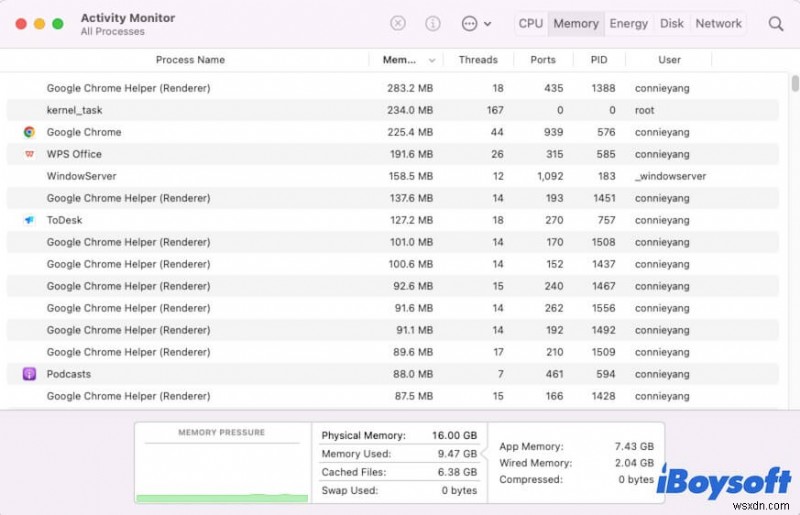Image resolution: width=800 pixels, height=515 pixels.
Task: Select the WPS Office process name
Action: (74, 154)
